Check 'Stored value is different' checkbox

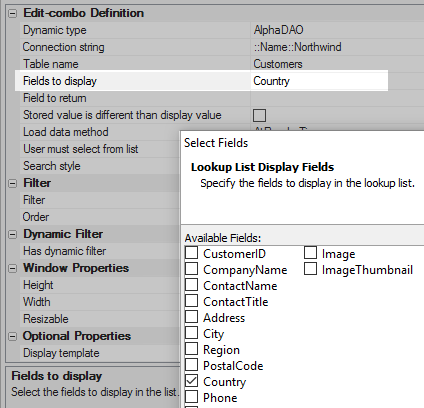(x=259, y=116)
